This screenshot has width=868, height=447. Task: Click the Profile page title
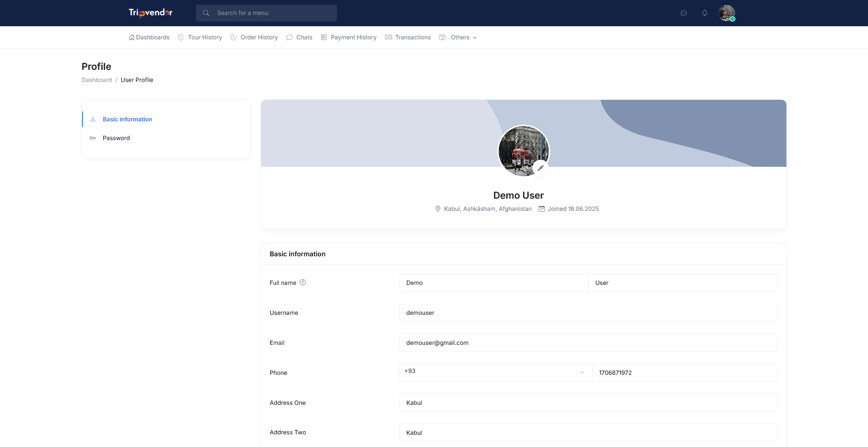(x=97, y=67)
